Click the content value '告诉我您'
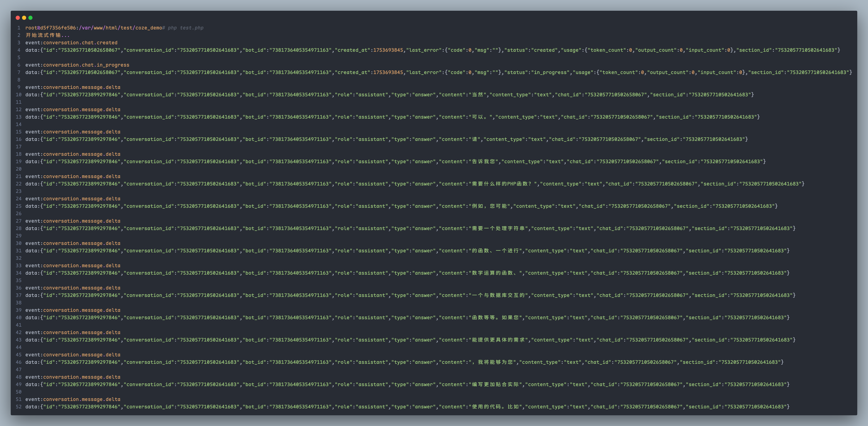This screenshot has width=868, height=426. (x=483, y=162)
